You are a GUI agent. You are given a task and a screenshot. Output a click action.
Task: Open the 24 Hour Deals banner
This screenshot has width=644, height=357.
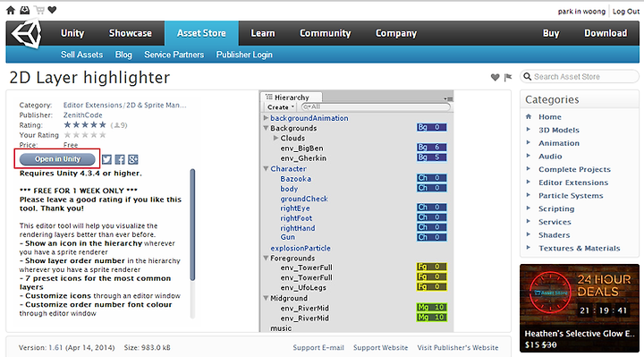click(x=580, y=308)
